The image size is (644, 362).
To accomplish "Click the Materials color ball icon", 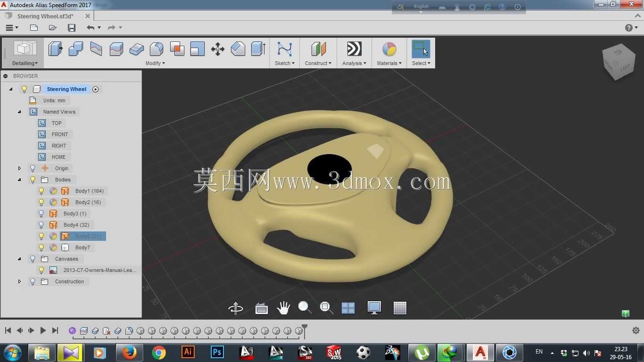I will coord(389,49).
